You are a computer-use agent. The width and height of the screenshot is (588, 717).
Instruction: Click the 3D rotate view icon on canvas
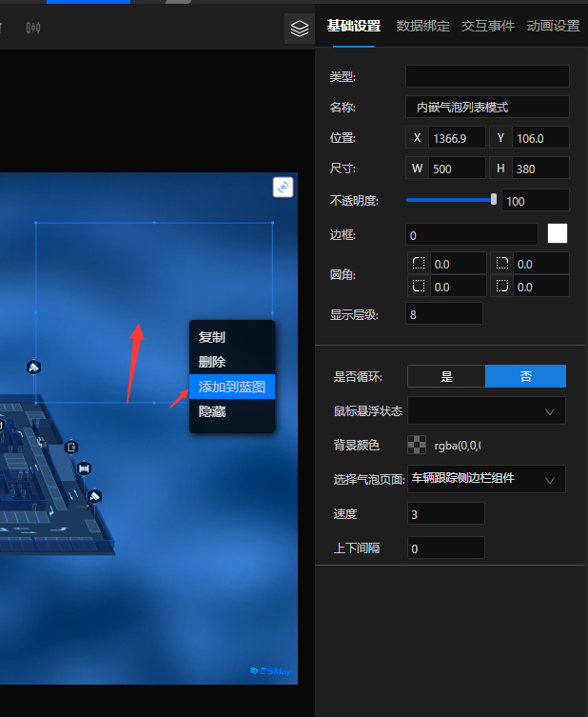click(283, 188)
